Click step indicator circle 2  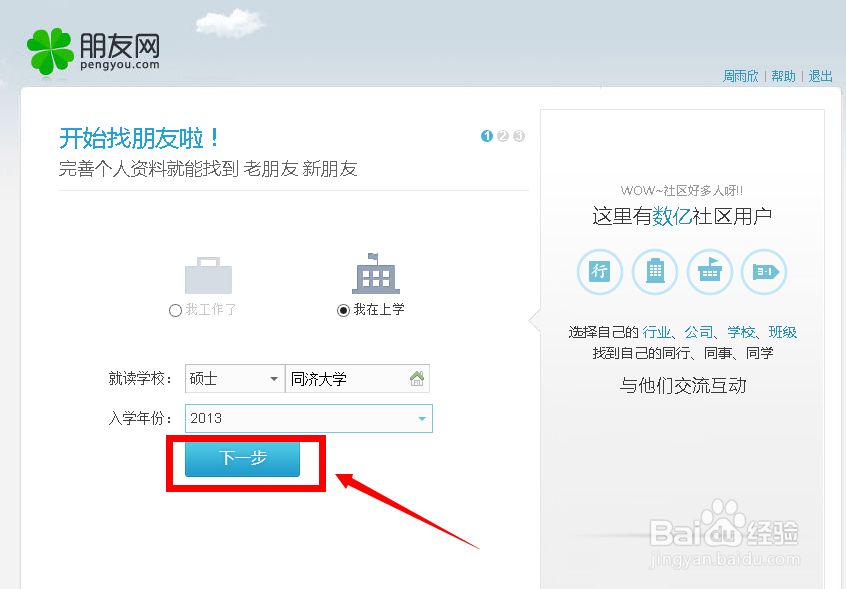[503, 136]
